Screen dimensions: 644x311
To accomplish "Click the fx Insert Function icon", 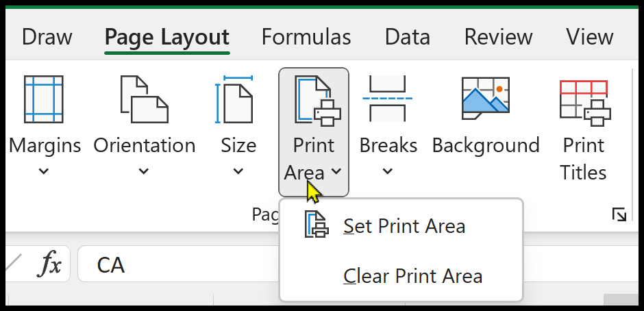I will pos(49,264).
